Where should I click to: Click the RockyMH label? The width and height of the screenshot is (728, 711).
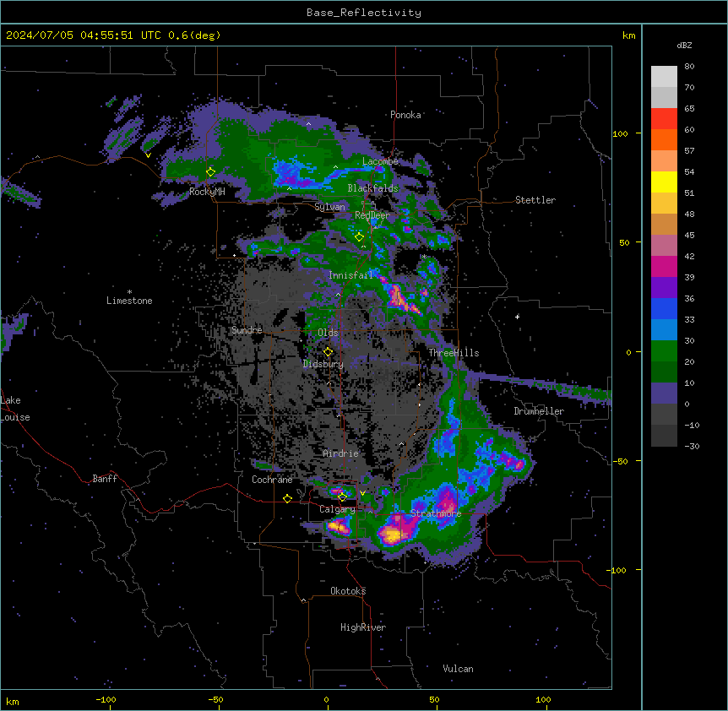207,192
